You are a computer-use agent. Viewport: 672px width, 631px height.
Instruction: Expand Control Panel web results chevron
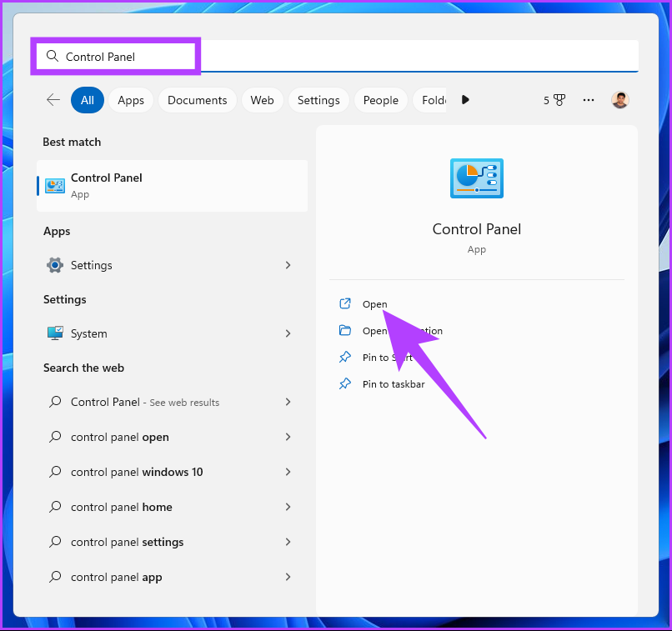tap(288, 402)
